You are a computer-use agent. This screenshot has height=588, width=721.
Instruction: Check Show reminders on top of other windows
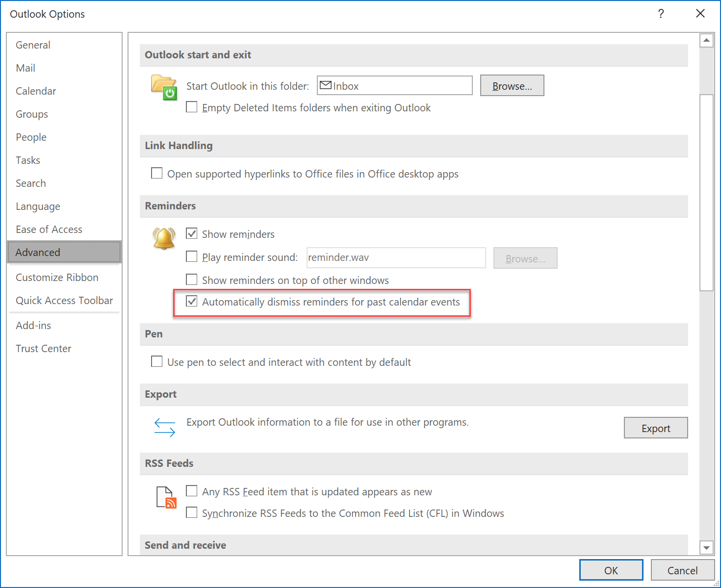[x=192, y=280]
